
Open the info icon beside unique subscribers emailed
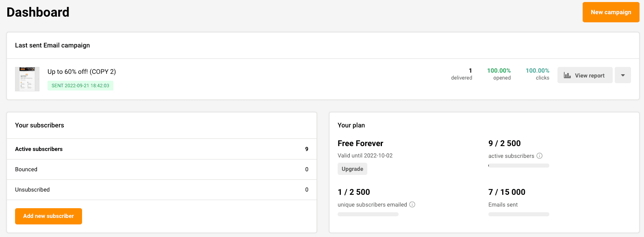coord(412,205)
